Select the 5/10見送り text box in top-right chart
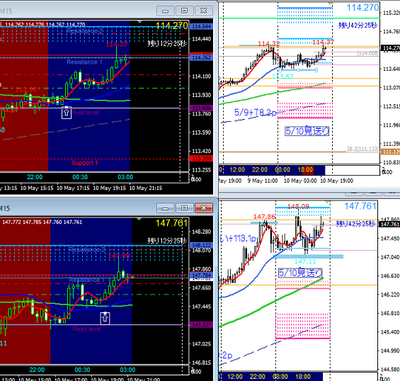Screen dimensions: 400x381 click(307, 131)
